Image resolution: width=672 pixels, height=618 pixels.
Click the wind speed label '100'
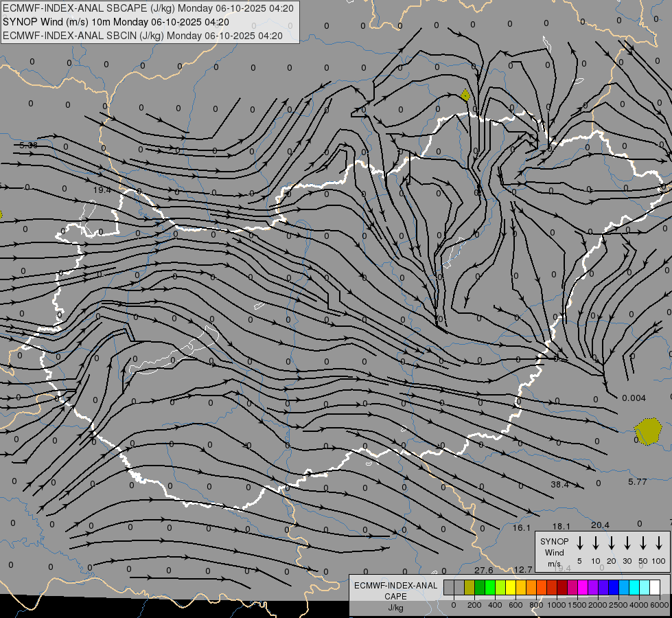click(659, 561)
